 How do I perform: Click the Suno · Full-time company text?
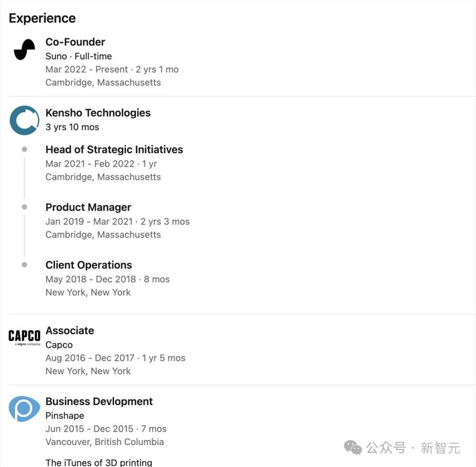[x=79, y=56]
